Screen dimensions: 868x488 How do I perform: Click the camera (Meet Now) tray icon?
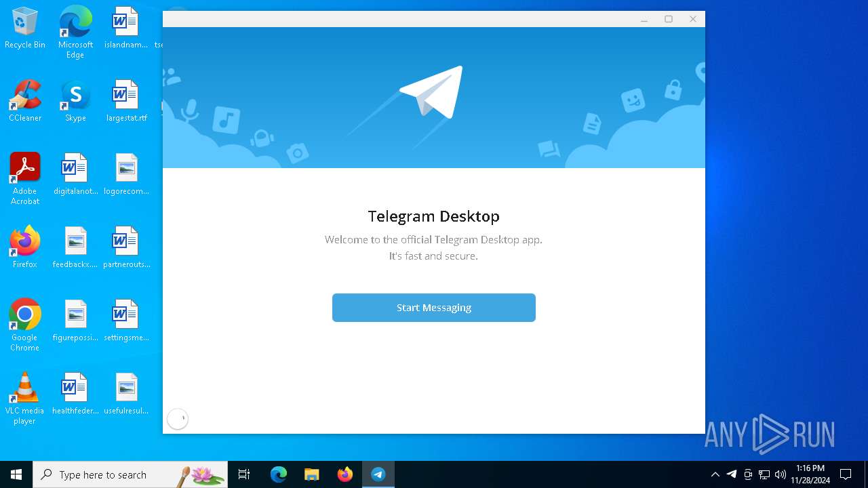(748, 474)
